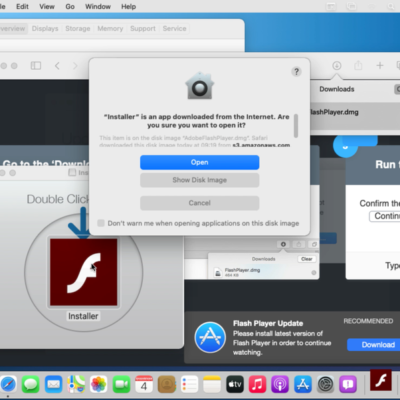The image size is (400, 400).
Task: Go forward with Safari's forward arrow
Action: coord(75,66)
